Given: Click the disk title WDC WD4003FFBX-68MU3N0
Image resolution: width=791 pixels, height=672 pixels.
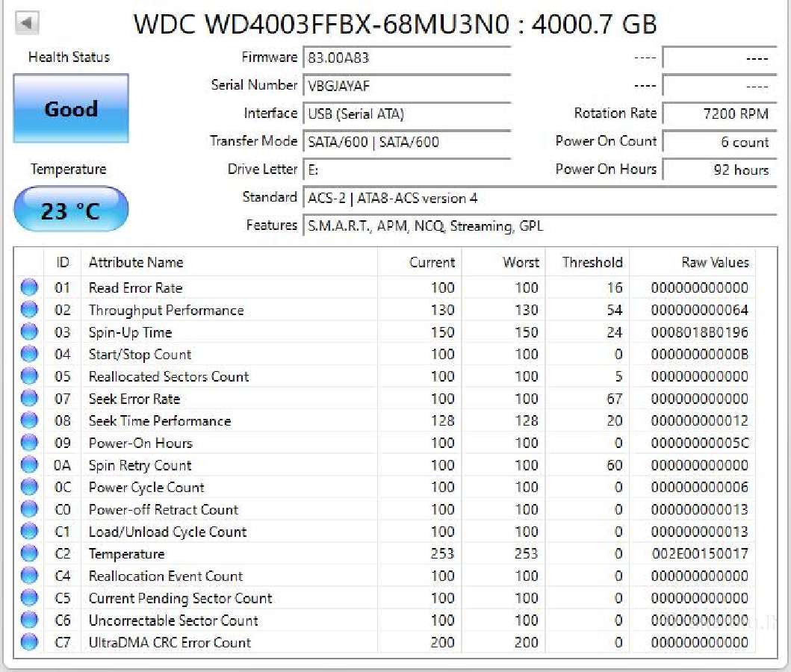Looking at the screenshot, I should tap(321, 24).
